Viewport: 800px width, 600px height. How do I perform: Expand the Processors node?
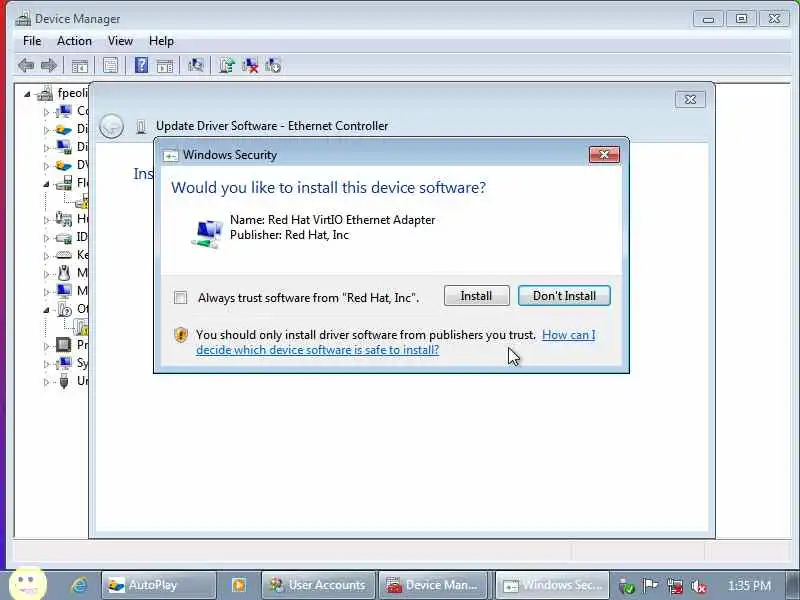pos(46,346)
